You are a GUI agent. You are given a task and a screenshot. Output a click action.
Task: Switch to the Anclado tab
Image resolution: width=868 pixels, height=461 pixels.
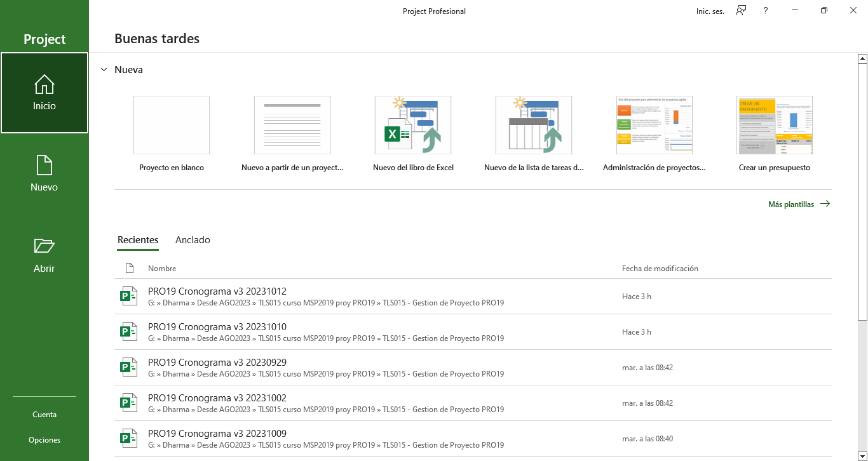click(x=193, y=240)
